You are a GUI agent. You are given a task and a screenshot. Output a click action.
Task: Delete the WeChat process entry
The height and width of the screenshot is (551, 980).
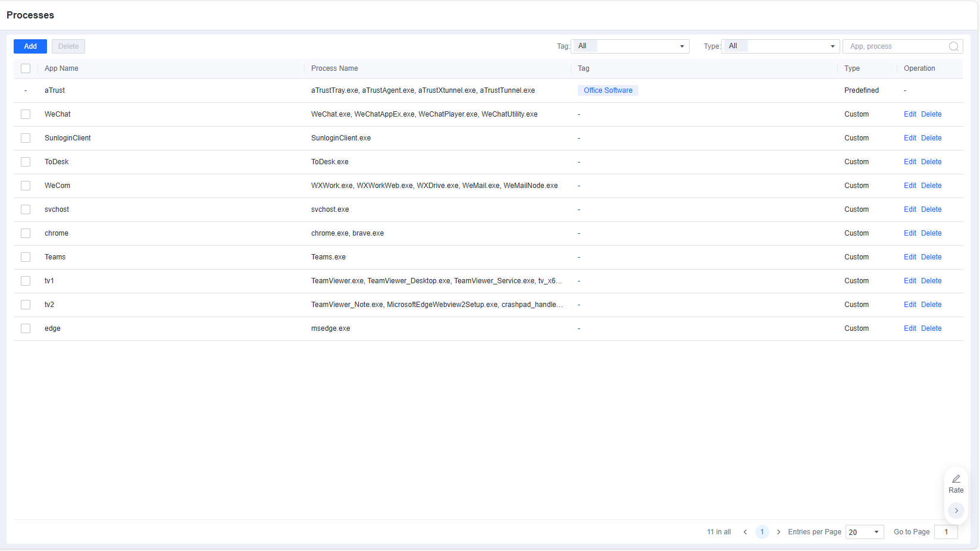click(931, 114)
